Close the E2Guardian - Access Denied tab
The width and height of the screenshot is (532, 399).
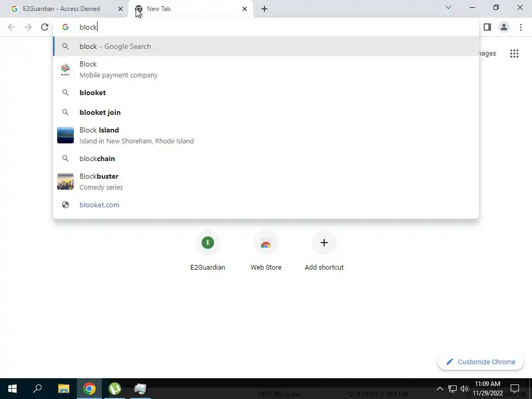pyautogui.click(x=120, y=9)
